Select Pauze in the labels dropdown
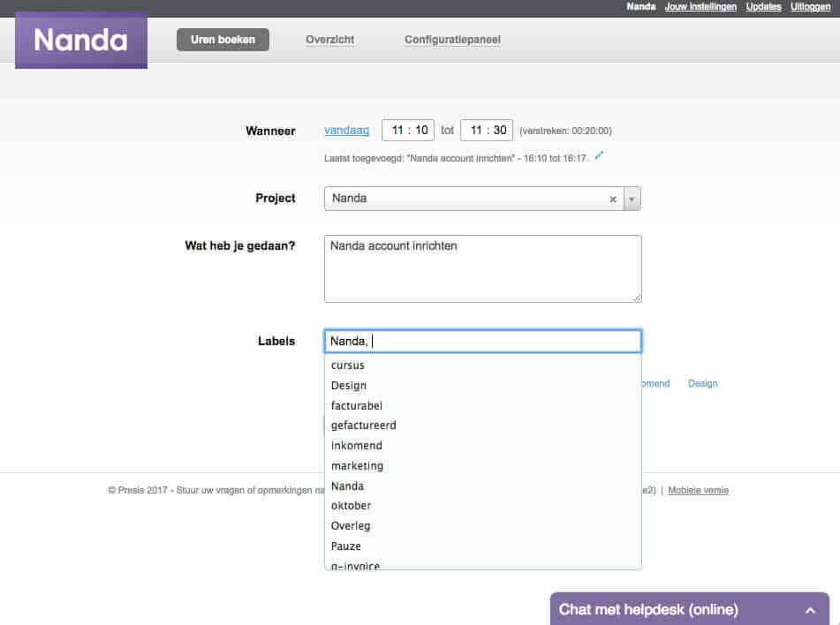840x625 pixels. coord(346,546)
